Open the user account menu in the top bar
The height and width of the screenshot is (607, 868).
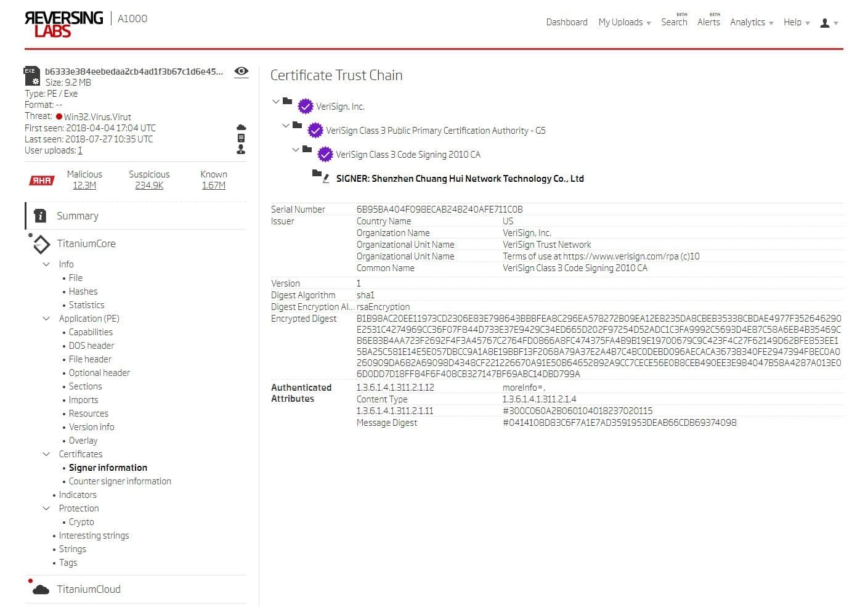point(824,23)
